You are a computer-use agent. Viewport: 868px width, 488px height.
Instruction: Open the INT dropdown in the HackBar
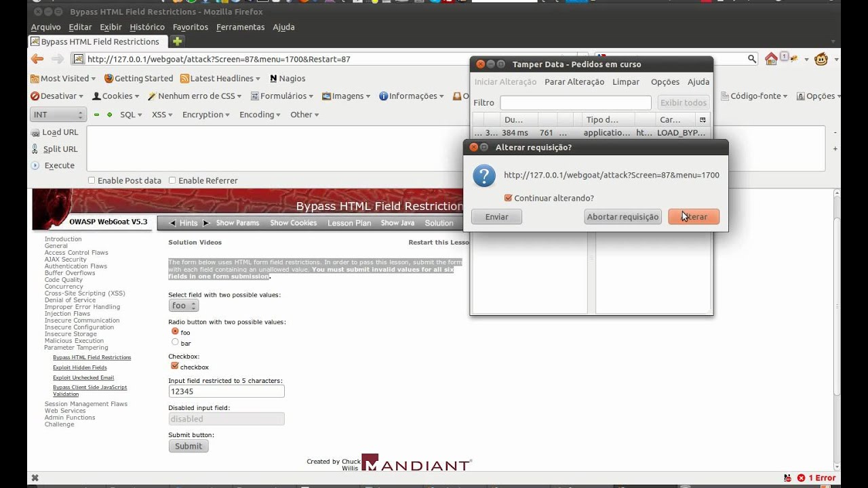click(58, 115)
